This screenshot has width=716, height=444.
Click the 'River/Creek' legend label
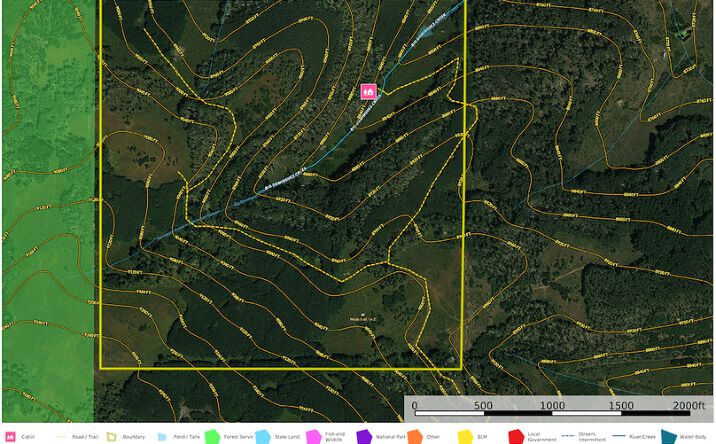coord(642,437)
